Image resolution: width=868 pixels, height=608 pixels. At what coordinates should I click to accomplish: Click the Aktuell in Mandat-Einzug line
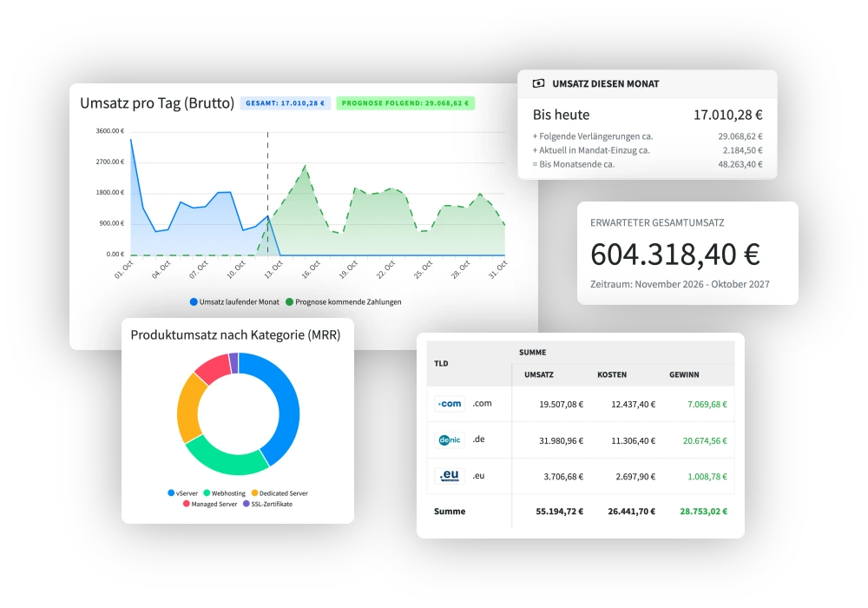(648, 150)
